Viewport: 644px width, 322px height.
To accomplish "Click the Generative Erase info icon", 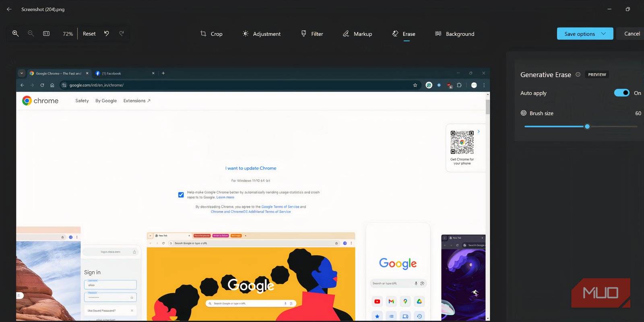I will pos(578,74).
